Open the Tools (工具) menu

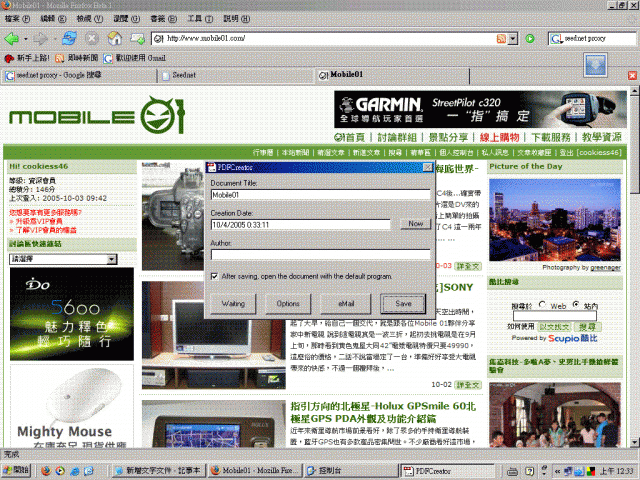point(200,19)
